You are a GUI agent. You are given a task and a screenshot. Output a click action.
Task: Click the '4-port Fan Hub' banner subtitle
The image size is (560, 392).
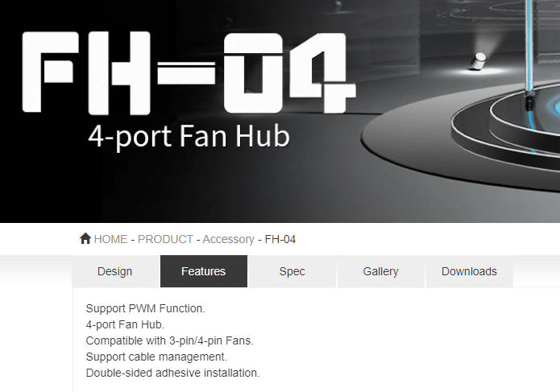point(189,137)
